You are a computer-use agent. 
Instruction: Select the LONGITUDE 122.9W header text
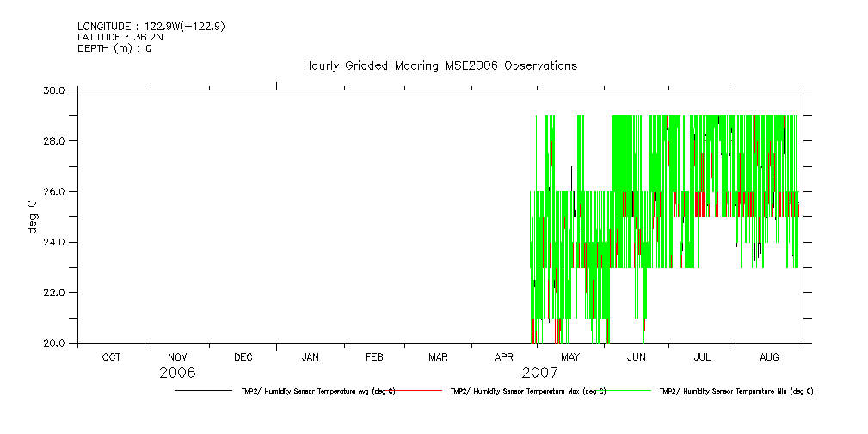coord(151,27)
